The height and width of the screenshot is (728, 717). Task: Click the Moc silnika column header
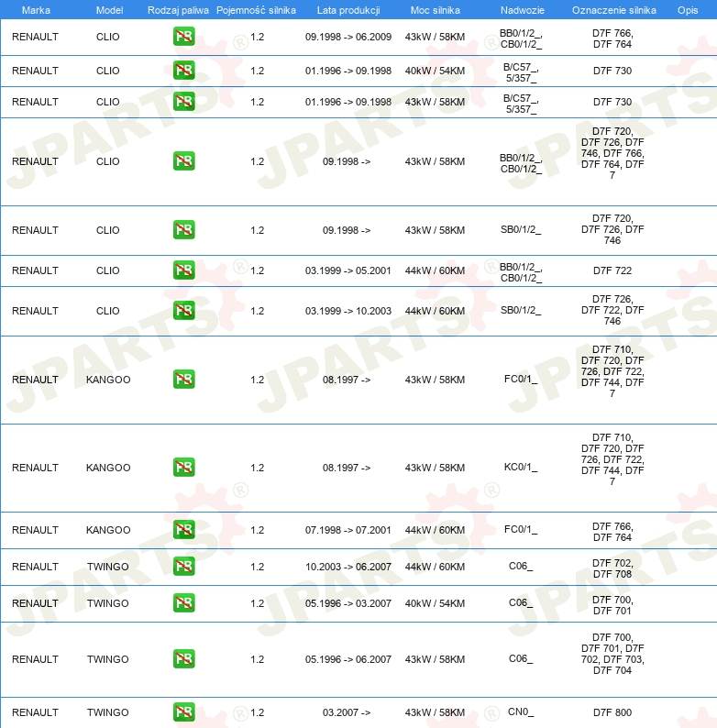coord(436,10)
